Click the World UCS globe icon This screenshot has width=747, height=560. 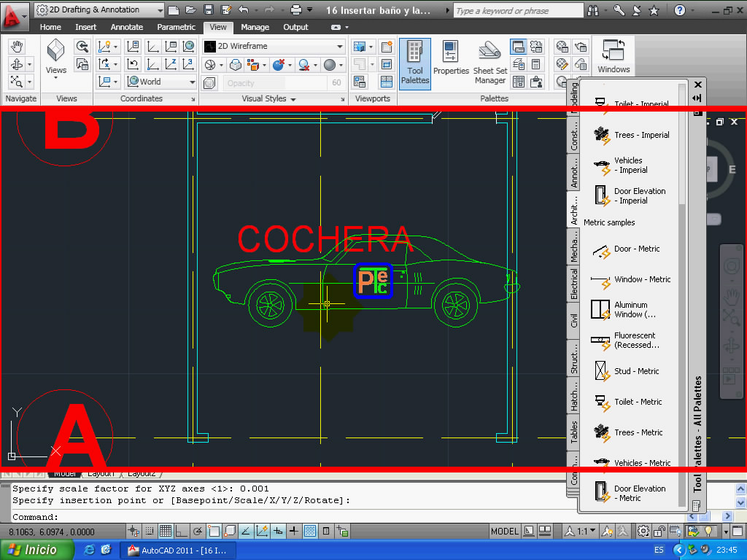pyautogui.click(x=189, y=47)
